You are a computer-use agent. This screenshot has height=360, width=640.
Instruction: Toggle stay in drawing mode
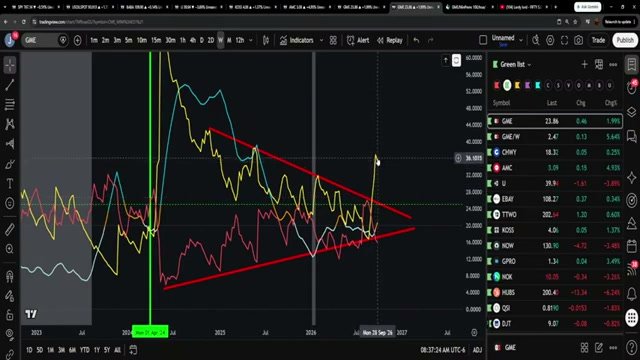pos(10,295)
